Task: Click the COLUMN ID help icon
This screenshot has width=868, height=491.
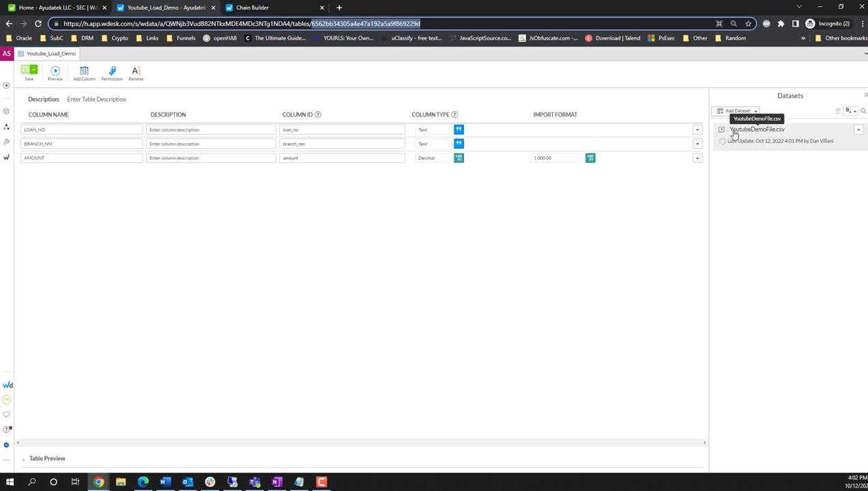Action: pos(318,115)
